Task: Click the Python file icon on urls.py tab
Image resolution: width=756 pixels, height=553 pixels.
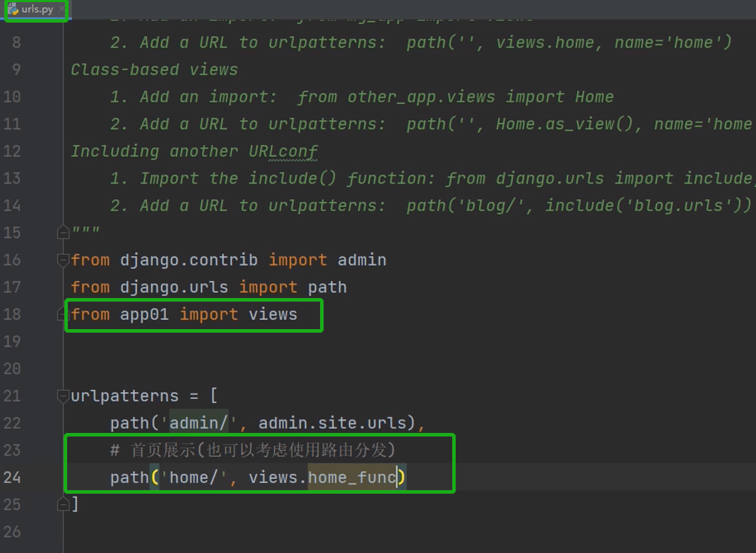Action: coord(13,10)
